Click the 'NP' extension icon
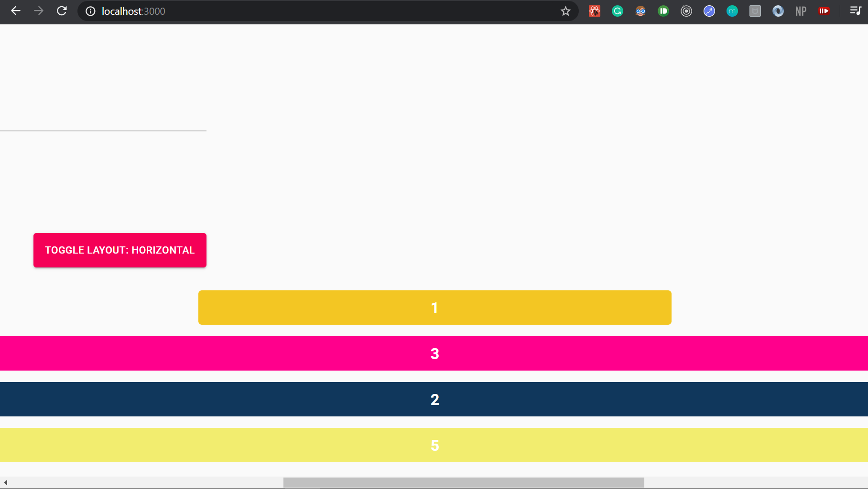This screenshot has height=489, width=868. click(800, 11)
